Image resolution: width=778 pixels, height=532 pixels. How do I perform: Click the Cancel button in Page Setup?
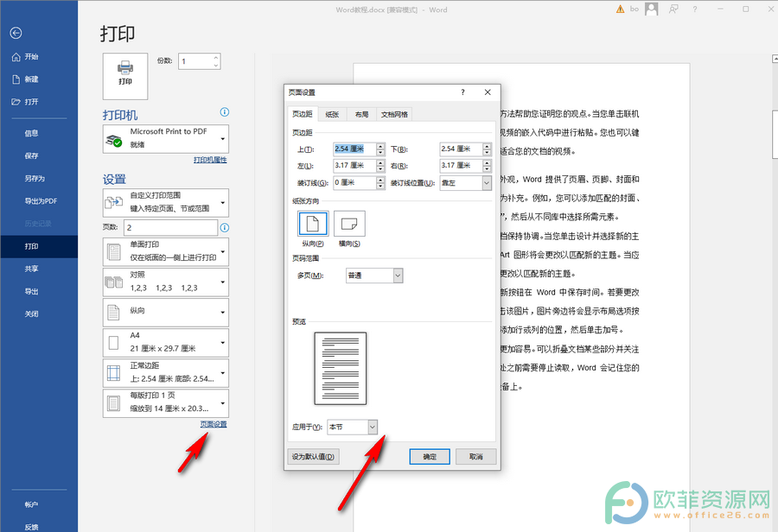pos(475,457)
